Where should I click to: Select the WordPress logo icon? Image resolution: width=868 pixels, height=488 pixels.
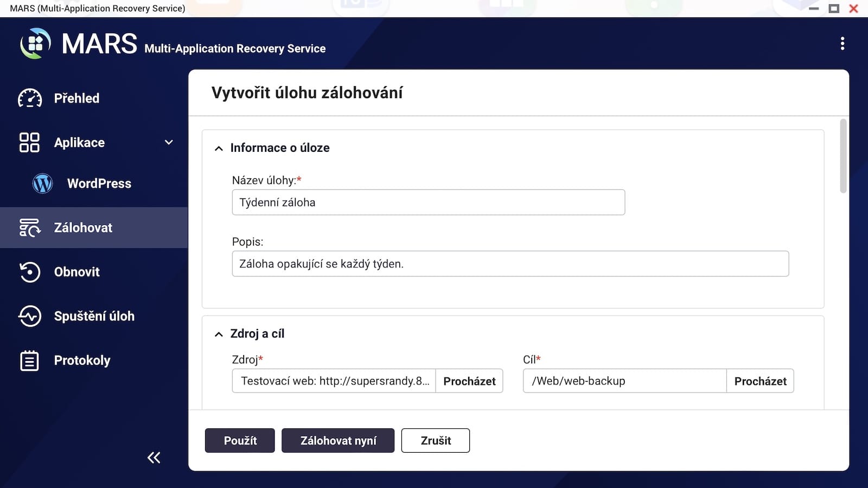[x=42, y=183]
